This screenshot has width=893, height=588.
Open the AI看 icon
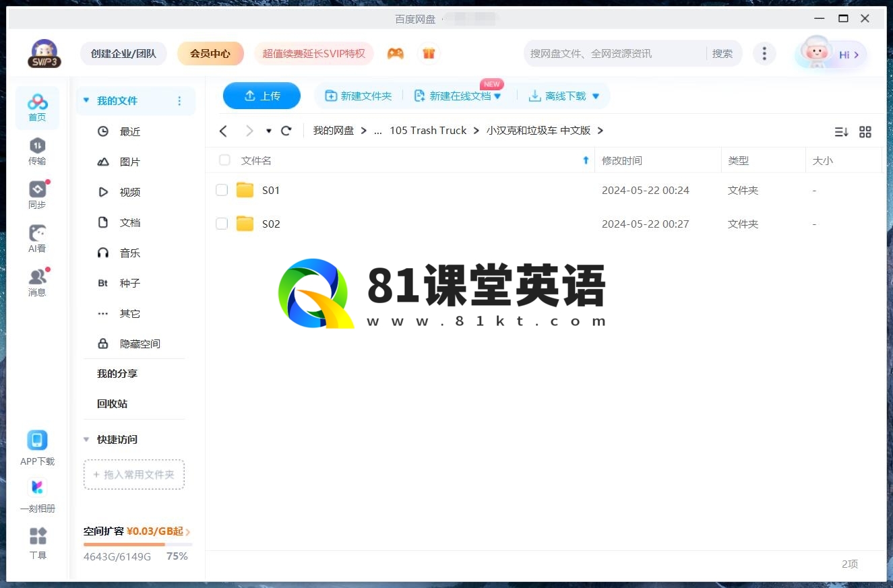pos(37,239)
